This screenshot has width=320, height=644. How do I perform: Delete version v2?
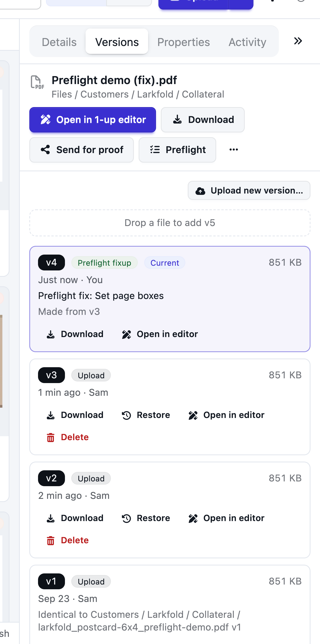coord(68,540)
